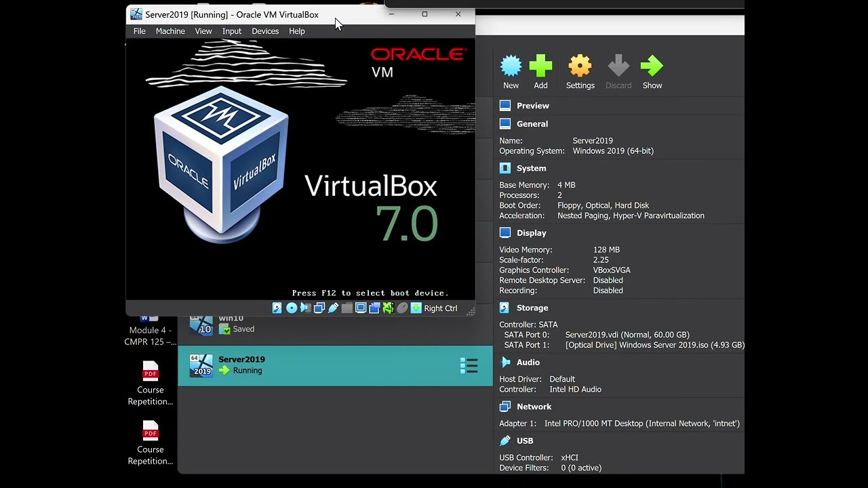Click the green CPU status bar icon
The image size is (868, 488).
(389, 308)
